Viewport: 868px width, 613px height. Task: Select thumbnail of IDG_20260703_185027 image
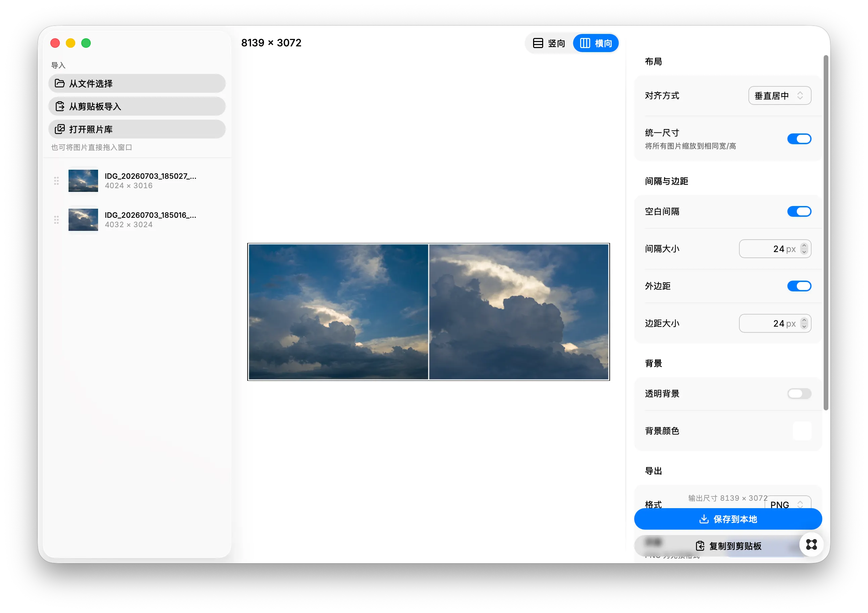[83, 181]
